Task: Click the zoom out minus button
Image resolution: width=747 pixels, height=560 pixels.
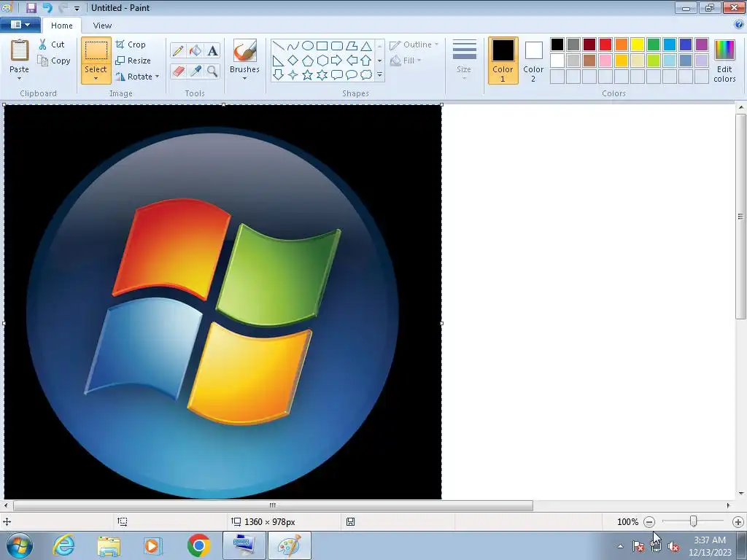Action: tap(649, 522)
